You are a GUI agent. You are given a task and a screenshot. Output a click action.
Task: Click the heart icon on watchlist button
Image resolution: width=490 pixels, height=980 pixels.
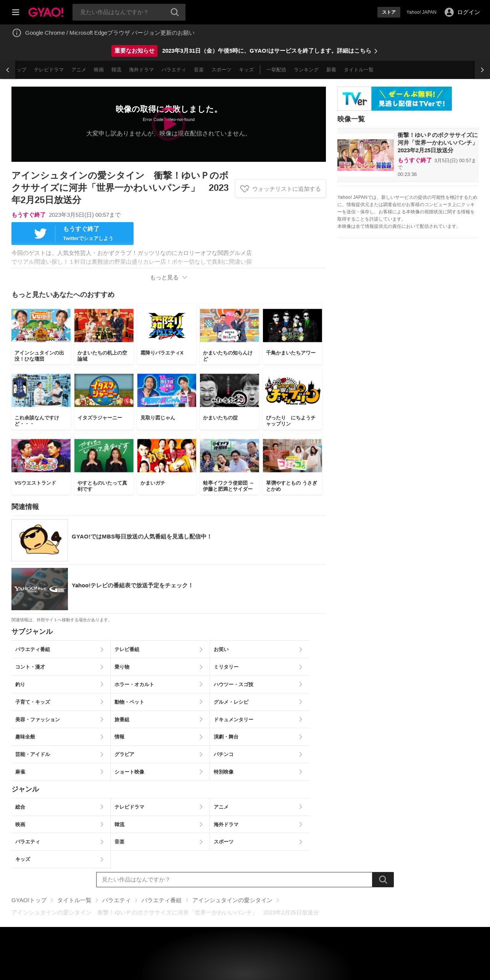coord(244,189)
